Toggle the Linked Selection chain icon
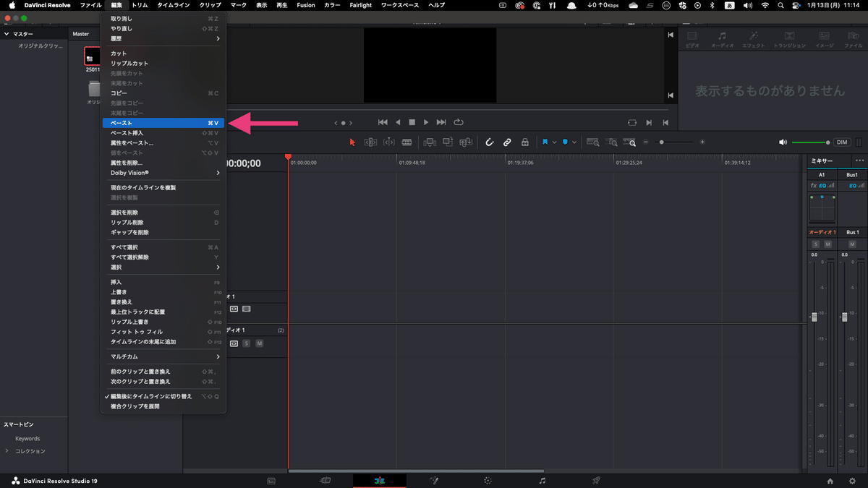Image resolution: width=868 pixels, height=488 pixels. tap(507, 142)
